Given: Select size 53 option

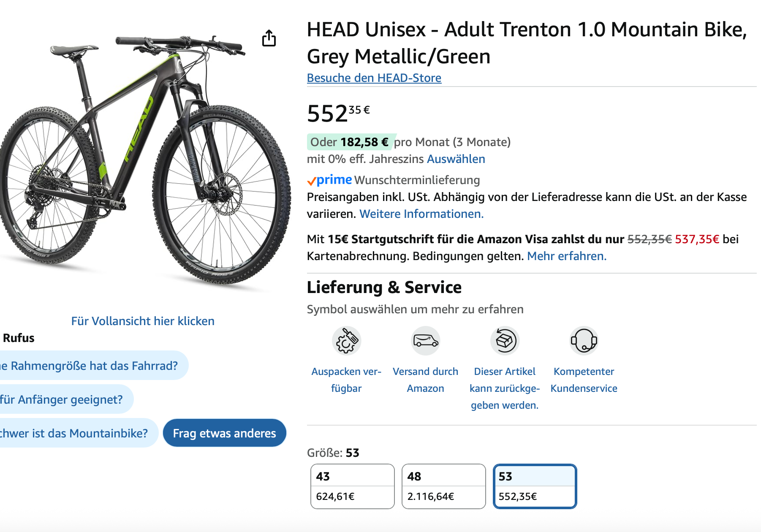Looking at the screenshot, I should coord(535,486).
